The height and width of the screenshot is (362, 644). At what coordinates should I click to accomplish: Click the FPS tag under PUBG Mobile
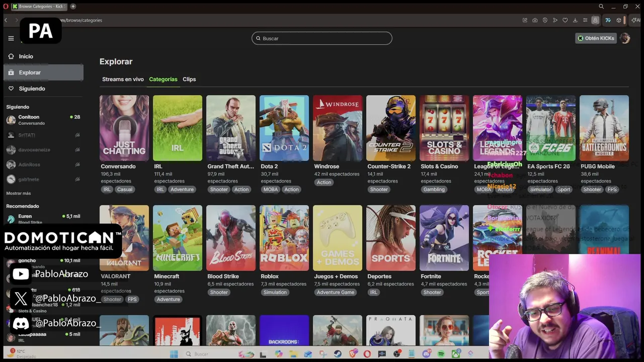coord(612,190)
